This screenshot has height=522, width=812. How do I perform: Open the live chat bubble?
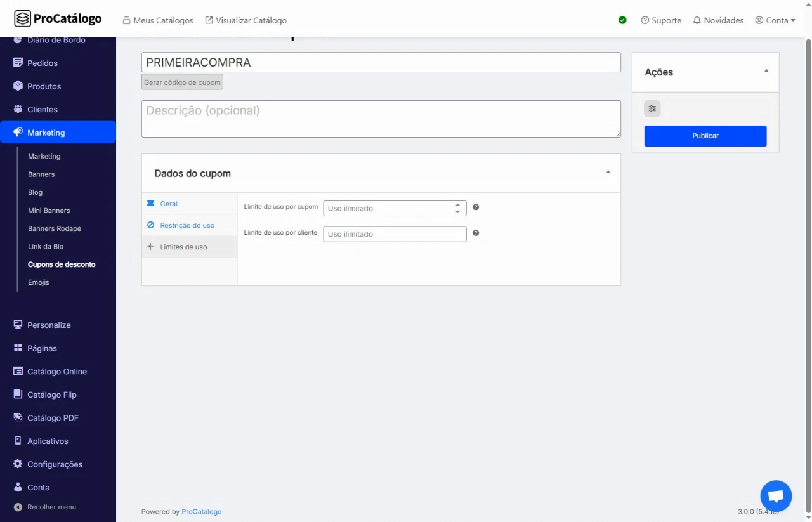click(776, 496)
